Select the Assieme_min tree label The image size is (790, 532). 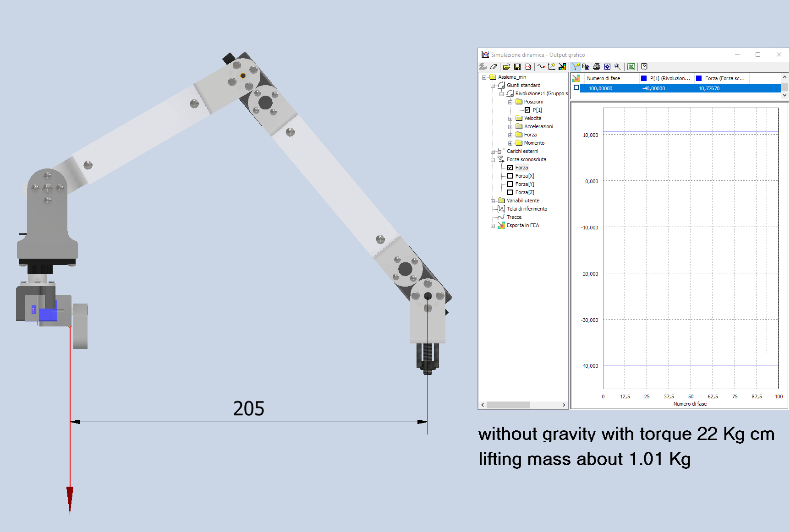pos(512,77)
